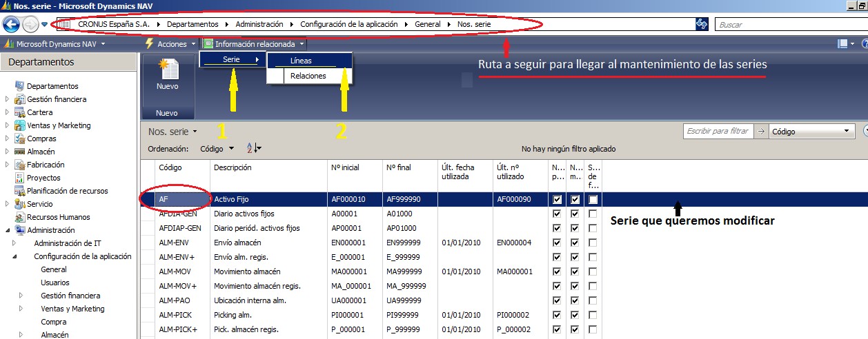
Task: Click the Refresh icon in the address bar
Action: [x=702, y=24]
